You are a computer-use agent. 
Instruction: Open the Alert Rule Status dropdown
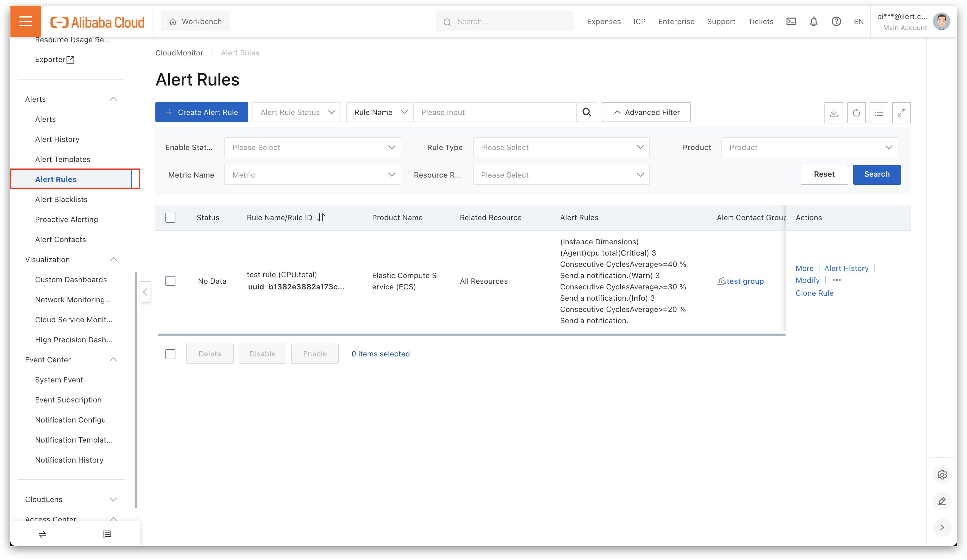pos(297,112)
